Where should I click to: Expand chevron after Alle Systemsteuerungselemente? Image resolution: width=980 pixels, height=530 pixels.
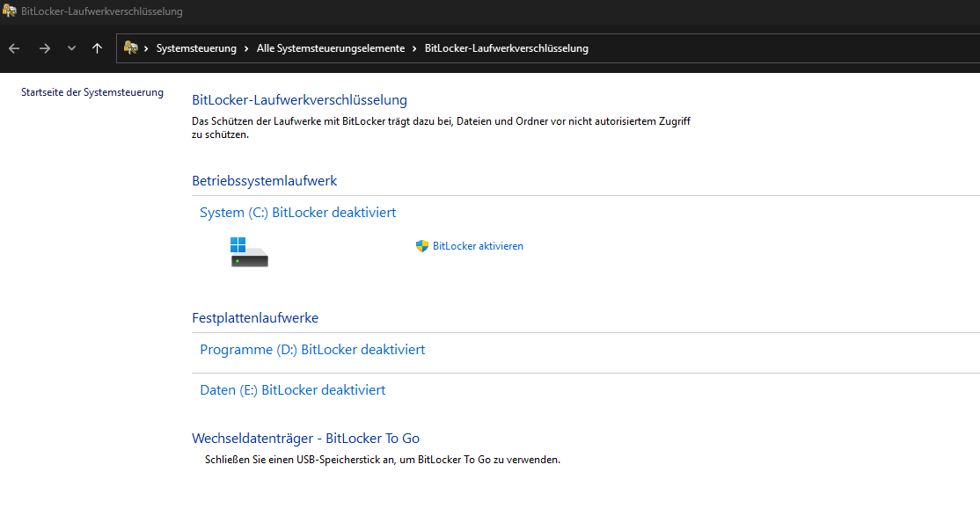414,48
